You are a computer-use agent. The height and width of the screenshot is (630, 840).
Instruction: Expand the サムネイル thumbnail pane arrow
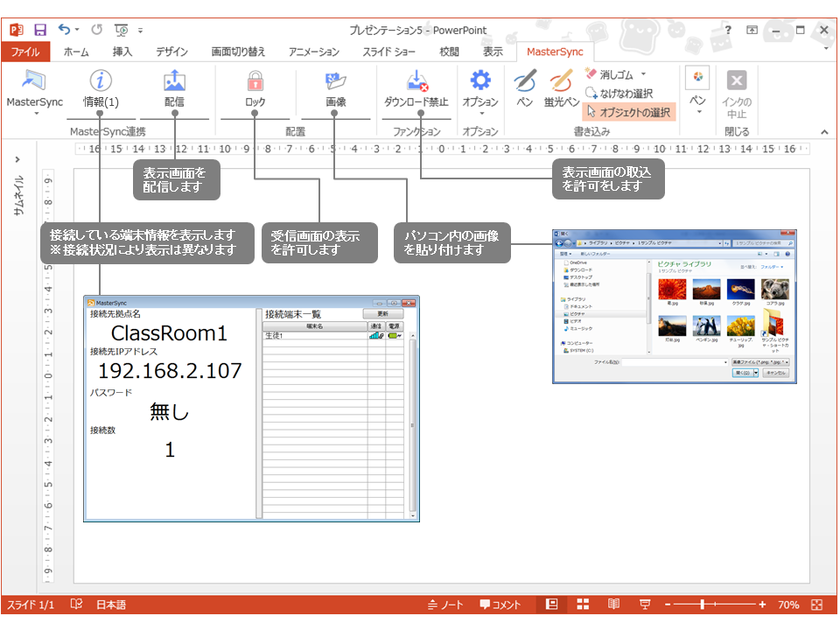point(17,159)
